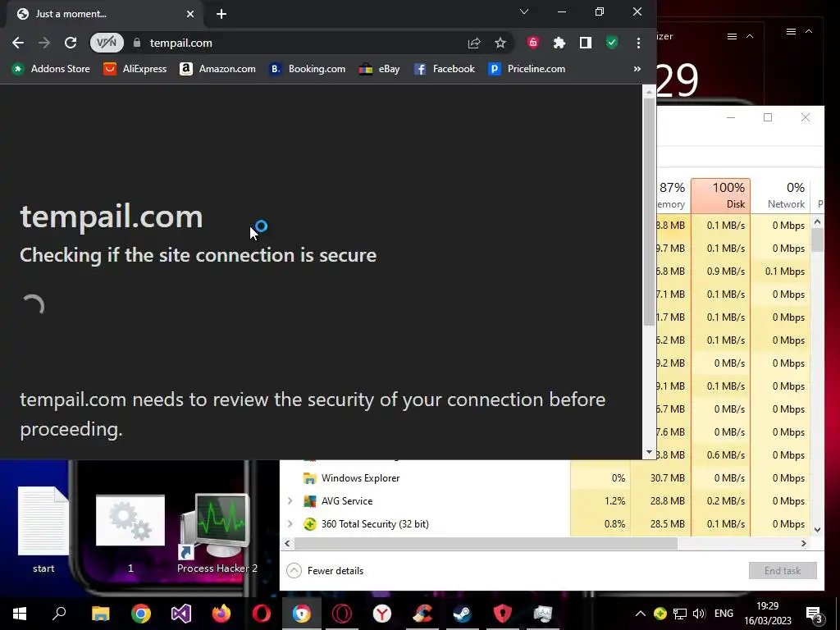Select the 'Just a moment...' tab
The width and height of the screenshot is (840, 630).
(x=102, y=14)
